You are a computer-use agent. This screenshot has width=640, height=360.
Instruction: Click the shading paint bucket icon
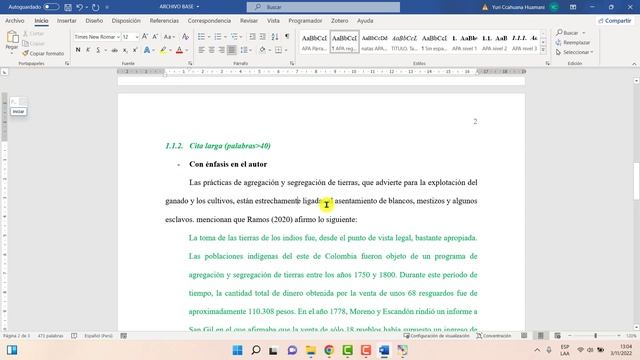point(262,50)
